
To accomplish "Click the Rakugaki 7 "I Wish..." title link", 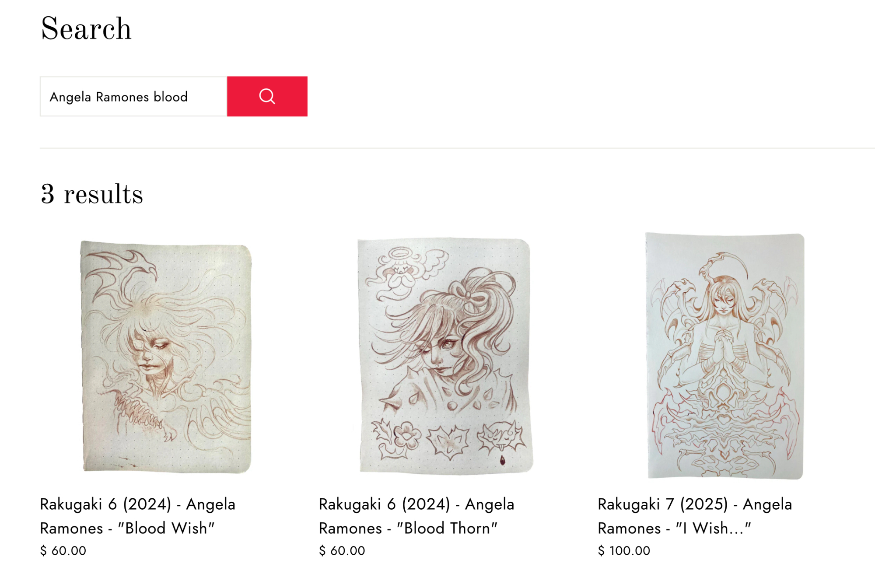I will click(x=695, y=516).
